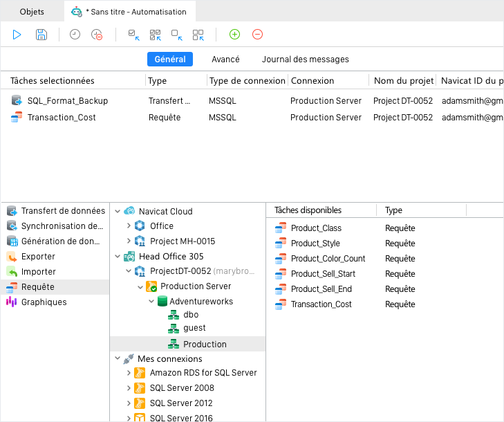Save the automation job
Image resolution: width=504 pixels, height=422 pixels.
point(41,35)
